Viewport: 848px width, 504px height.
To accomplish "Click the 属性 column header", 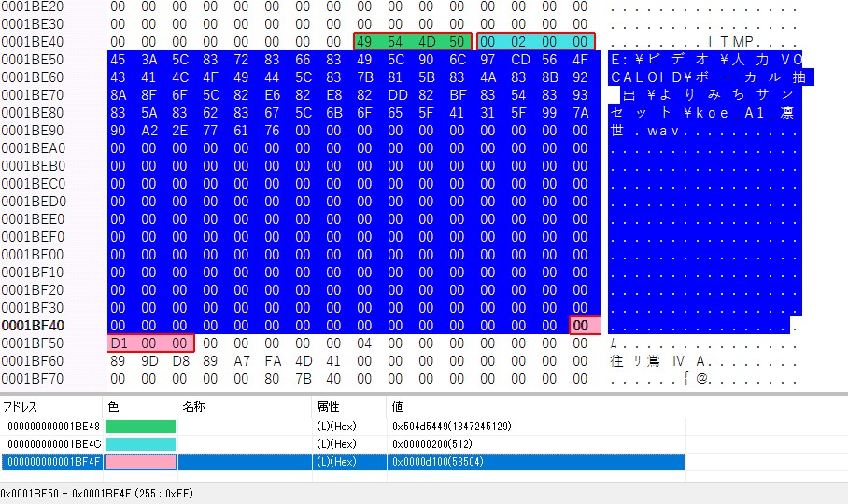I will [328, 407].
